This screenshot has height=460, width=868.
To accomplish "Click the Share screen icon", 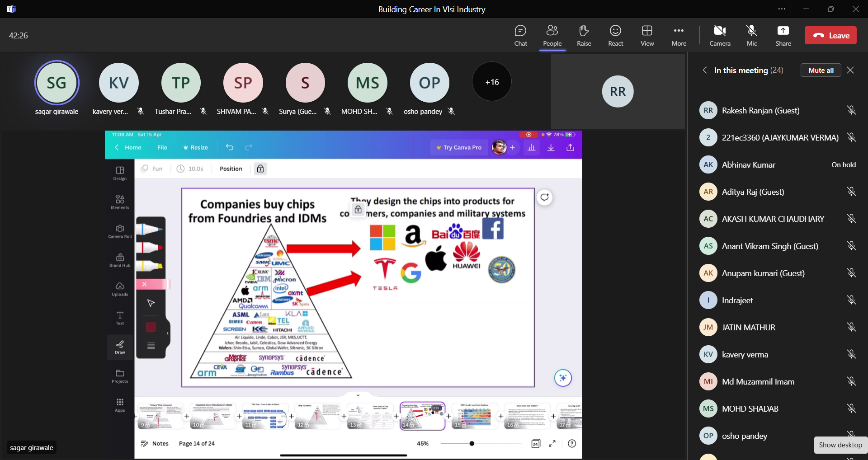I will click(783, 35).
